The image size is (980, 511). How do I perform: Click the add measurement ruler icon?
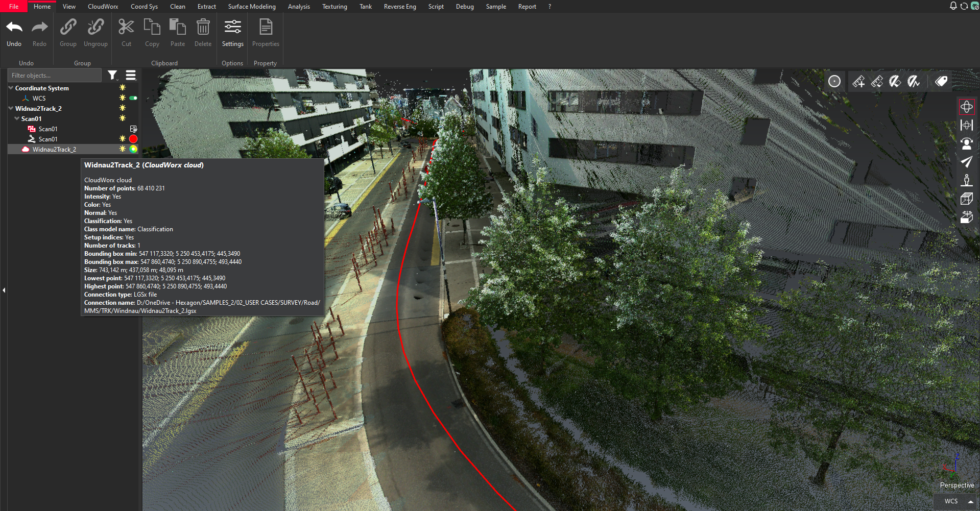[x=858, y=82]
